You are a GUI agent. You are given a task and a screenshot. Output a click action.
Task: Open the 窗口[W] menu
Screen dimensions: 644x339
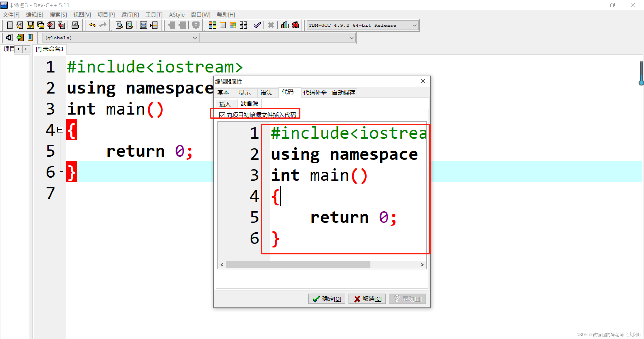coord(201,15)
